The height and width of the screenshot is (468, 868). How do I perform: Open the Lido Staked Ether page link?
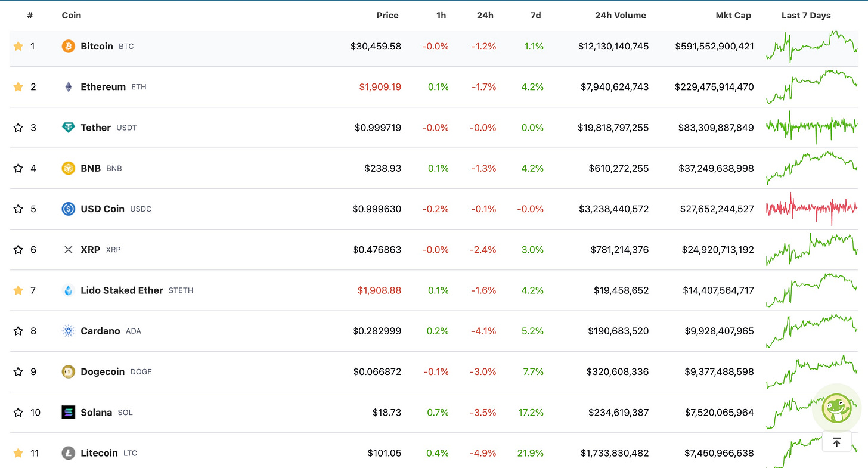122,290
